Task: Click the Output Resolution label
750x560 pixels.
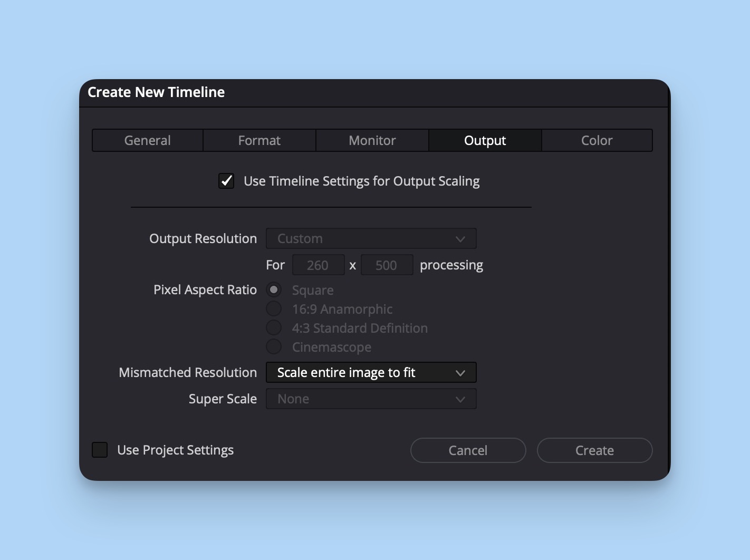Action: pyautogui.click(x=203, y=239)
